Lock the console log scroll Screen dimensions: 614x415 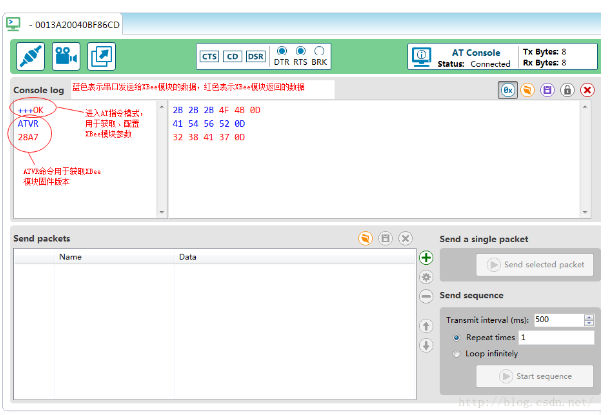point(567,90)
